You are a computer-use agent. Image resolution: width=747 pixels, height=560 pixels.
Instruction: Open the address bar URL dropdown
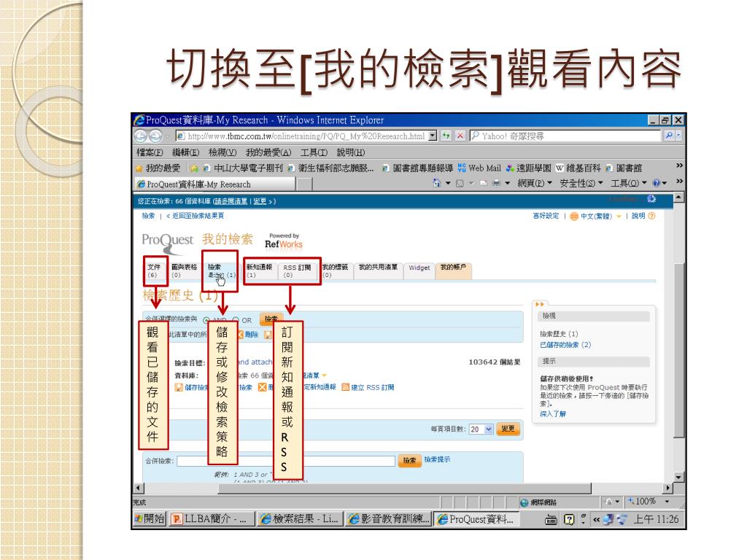pos(433,136)
